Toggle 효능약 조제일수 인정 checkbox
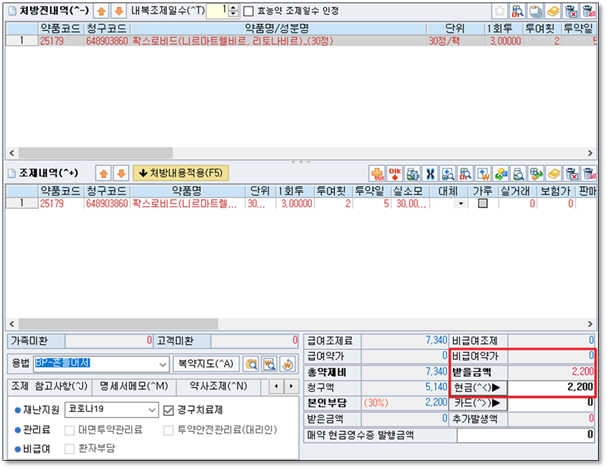The image size is (607, 469). (x=249, y=11)
